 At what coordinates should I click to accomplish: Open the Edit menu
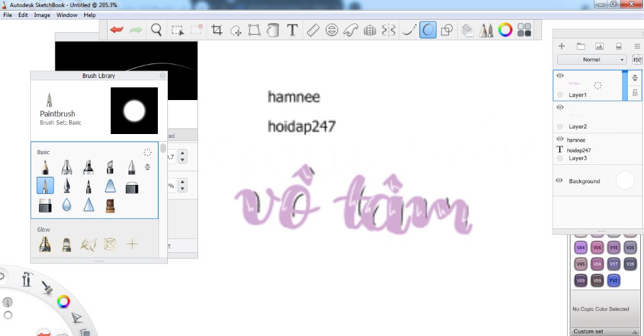(x=23, y=15)
